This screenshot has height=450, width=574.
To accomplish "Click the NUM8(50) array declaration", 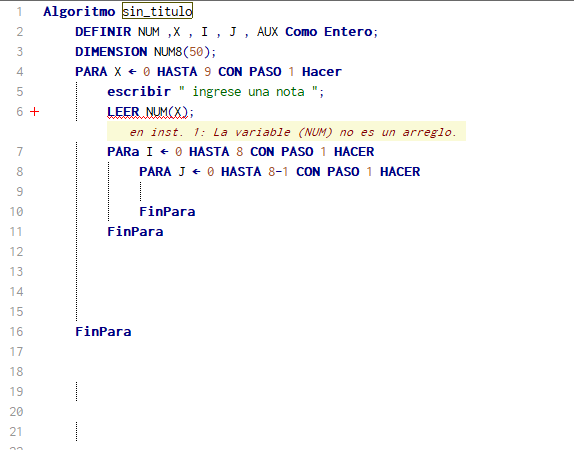I will coord(182,52).
